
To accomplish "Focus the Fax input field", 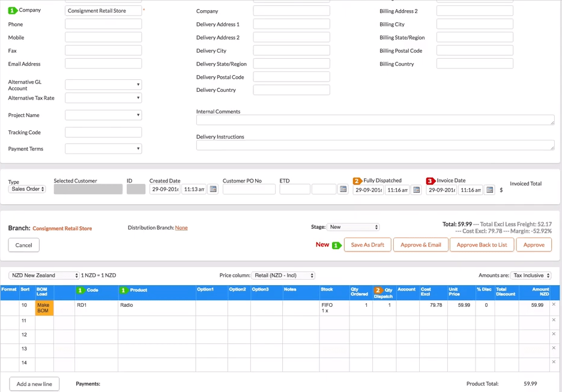I will [103, 50].
